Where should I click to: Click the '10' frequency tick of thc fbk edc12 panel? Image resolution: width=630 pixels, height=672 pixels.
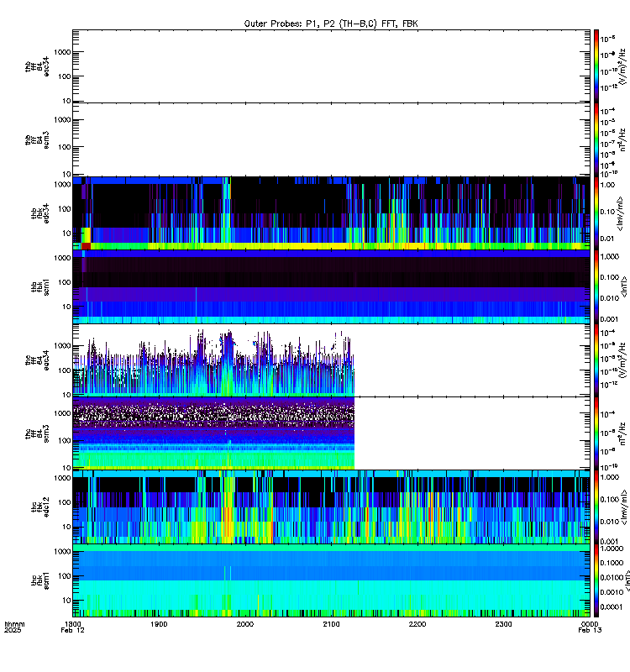click(66, 527)
